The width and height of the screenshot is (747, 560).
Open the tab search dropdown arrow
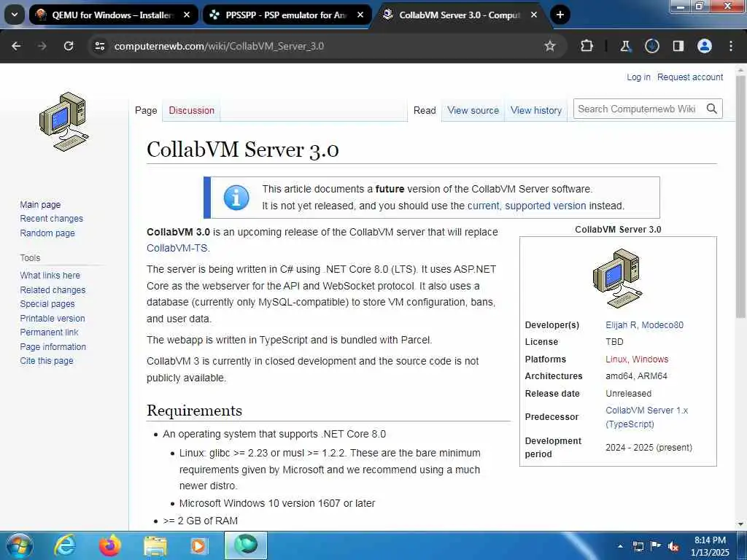(x=15, y=15)
